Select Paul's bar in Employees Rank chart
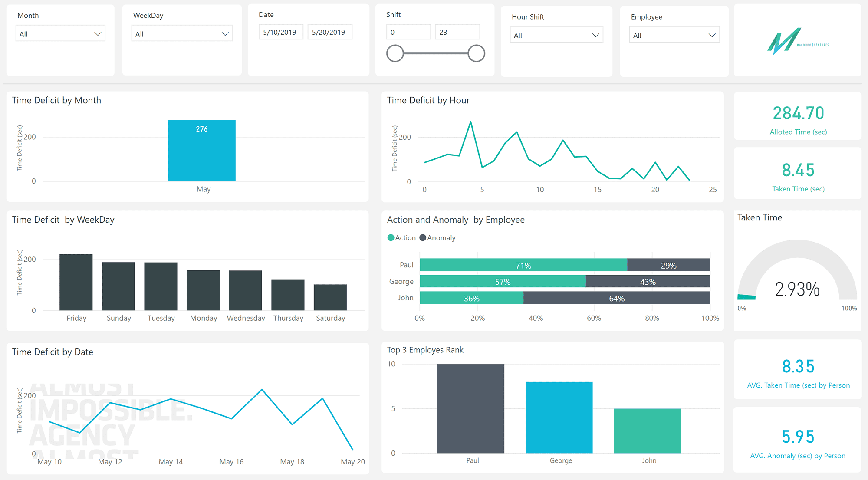868x480 pixels. 470,408
